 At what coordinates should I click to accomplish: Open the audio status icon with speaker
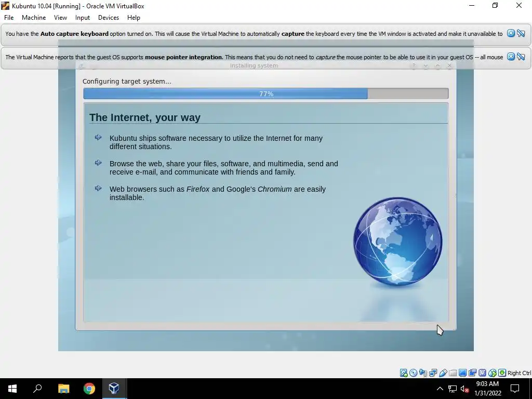pyautogui.click(x=423, y=373)
